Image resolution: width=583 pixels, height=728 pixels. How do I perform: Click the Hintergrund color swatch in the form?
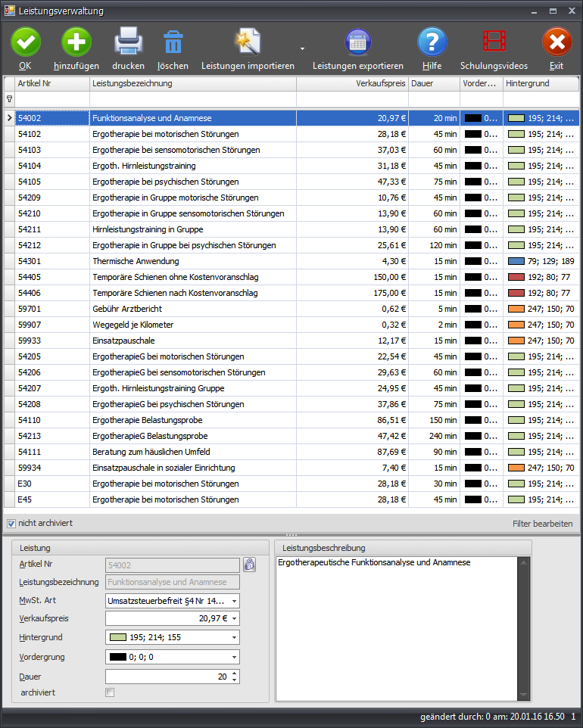tap(117, 637)
